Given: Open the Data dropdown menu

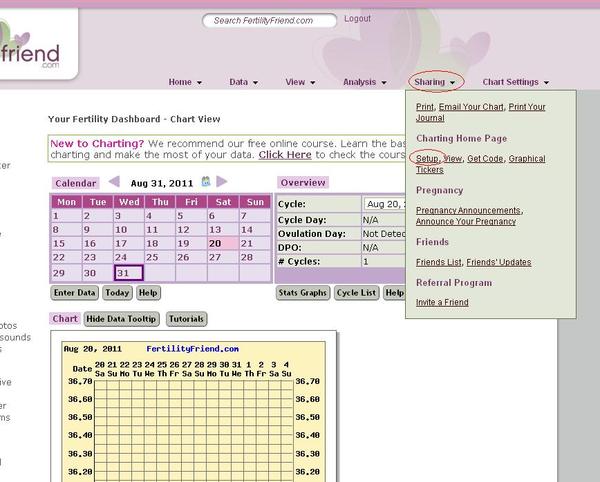Looking at the screenshot, I should pyautogui.click(x=244, y=82).
